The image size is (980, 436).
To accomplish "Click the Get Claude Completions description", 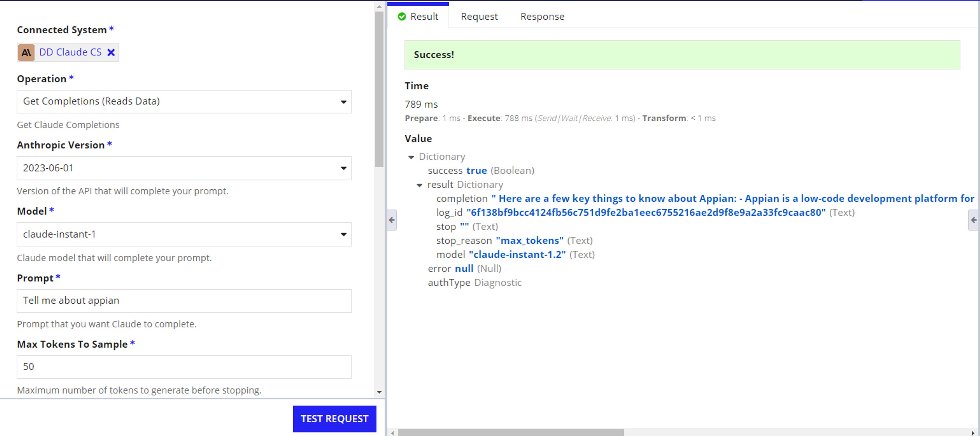I will [x=68, y=125].
